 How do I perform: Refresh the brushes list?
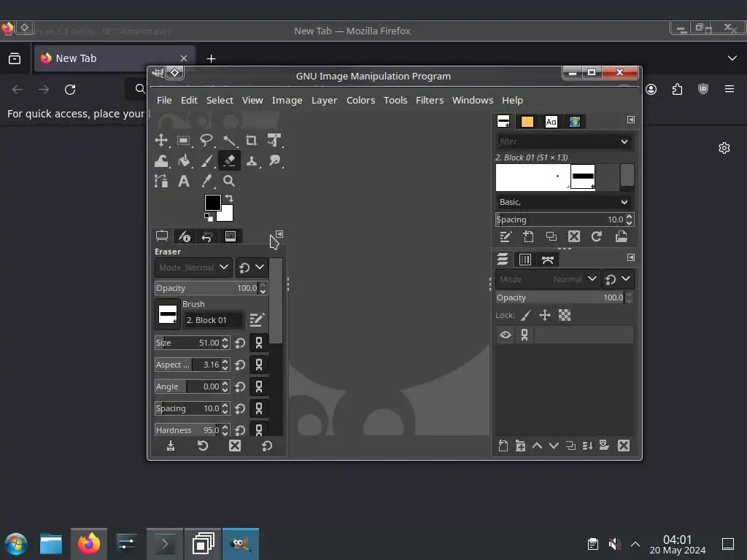(x=597, y=237)
